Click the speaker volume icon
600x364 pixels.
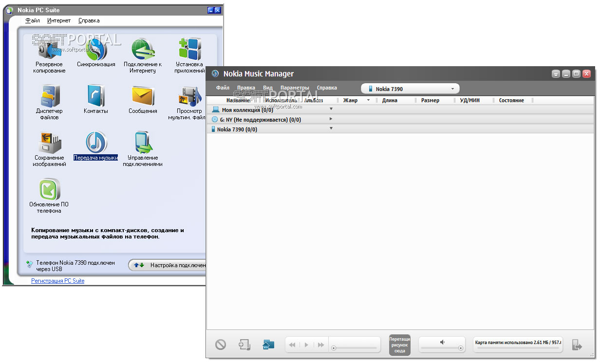pos(442,342)
